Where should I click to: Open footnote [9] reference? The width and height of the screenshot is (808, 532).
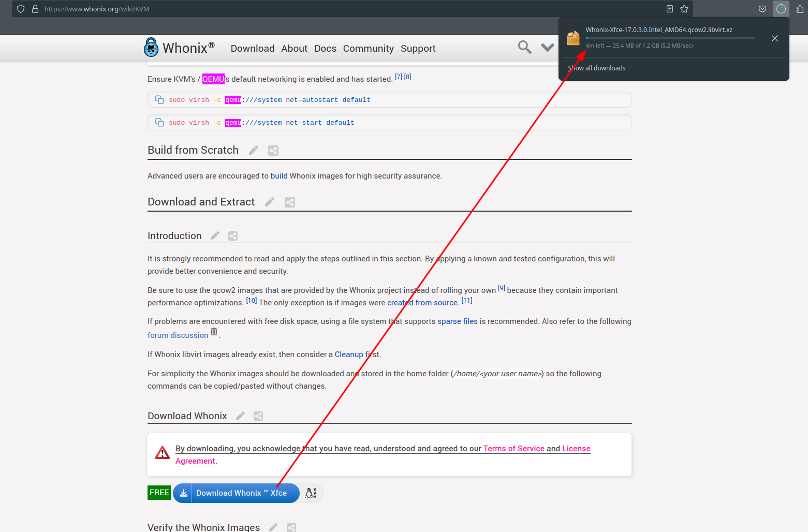tap(502, 288)
